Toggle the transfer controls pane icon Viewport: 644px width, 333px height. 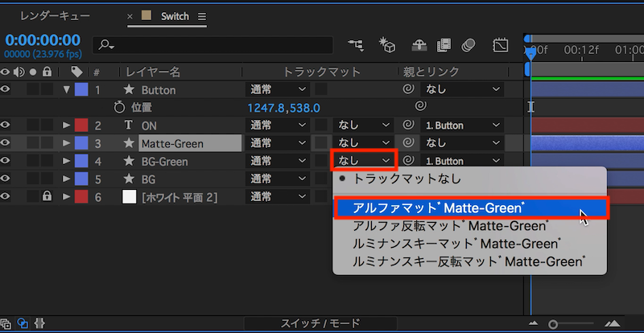23,323
